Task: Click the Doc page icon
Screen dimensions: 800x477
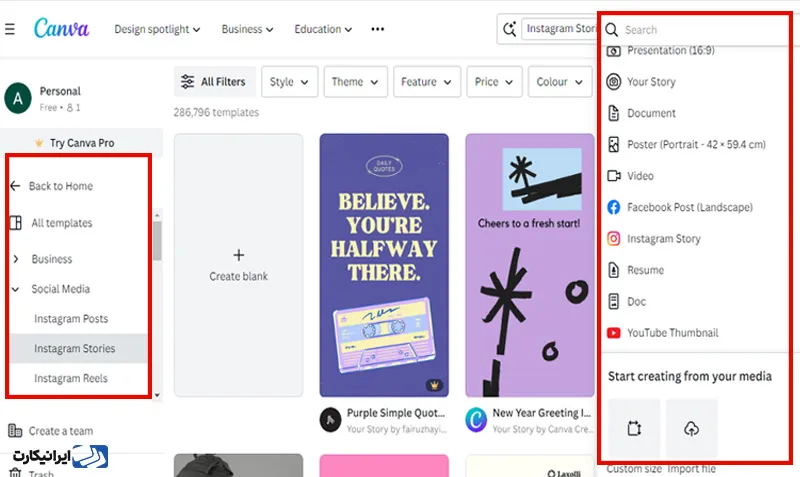Action: click(614, 302)
